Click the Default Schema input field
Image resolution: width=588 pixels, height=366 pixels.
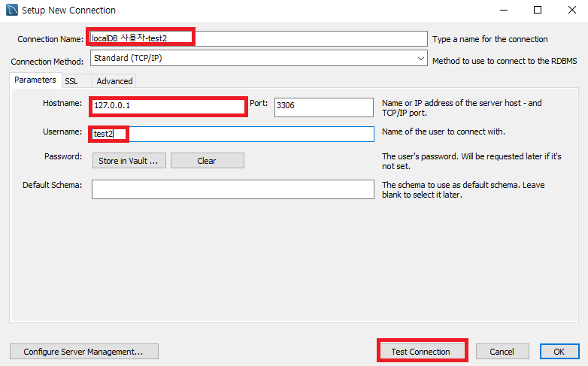[x=233, y=189]
